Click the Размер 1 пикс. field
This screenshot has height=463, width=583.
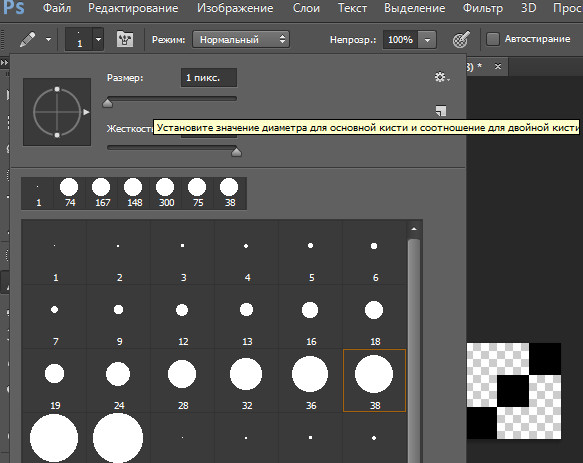click(209, 78)
